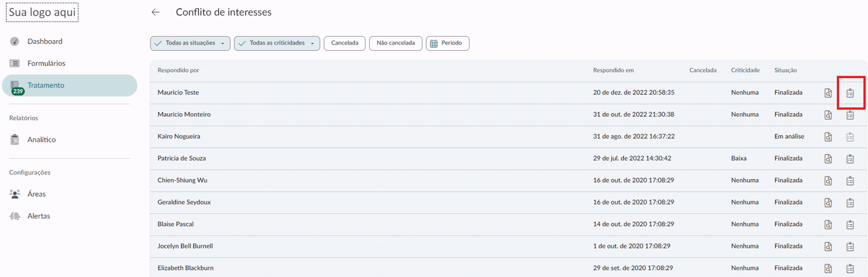Click the Sua logo aqui placeholder
Image resolution: width=868 pixels, height=277 pixels.
(x=42, y=13)
